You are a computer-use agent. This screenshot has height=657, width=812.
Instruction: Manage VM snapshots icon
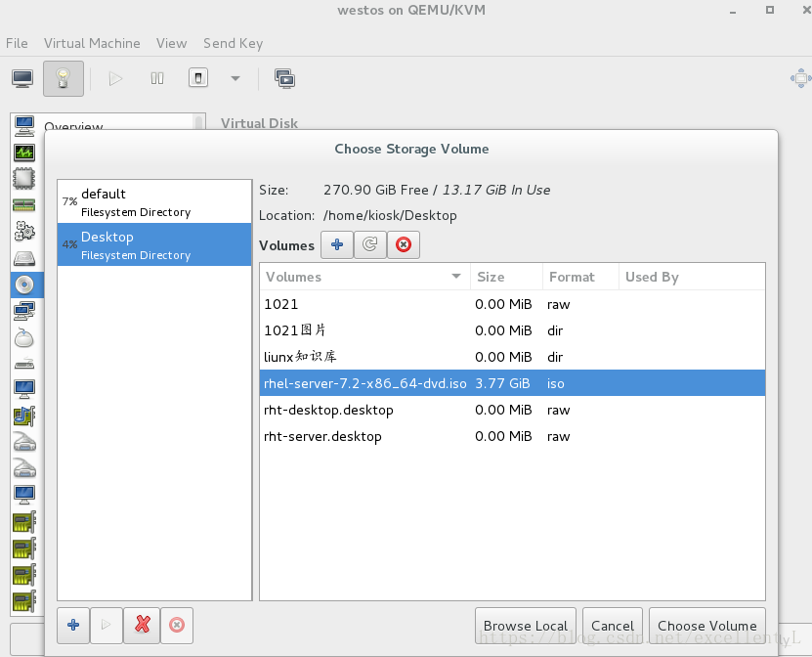284,79
